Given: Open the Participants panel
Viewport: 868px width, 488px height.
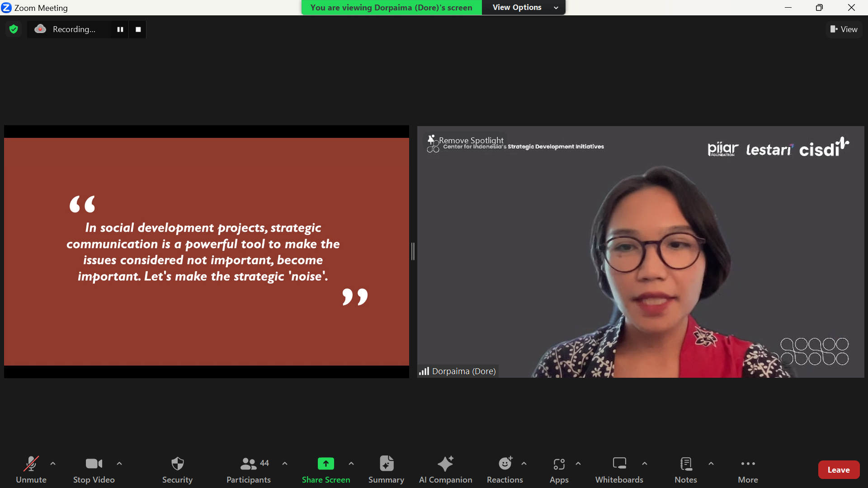Looking at the screenshot, I should point(248,469).
